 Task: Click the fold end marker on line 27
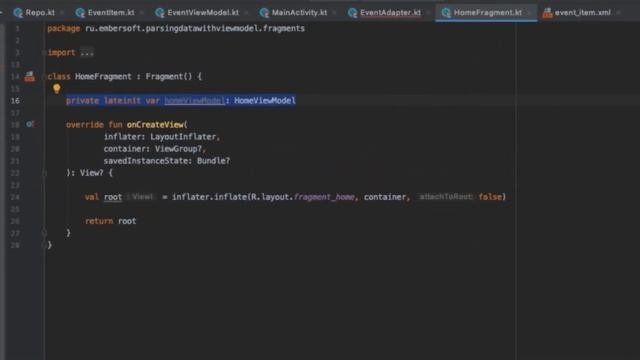[44, 233]
